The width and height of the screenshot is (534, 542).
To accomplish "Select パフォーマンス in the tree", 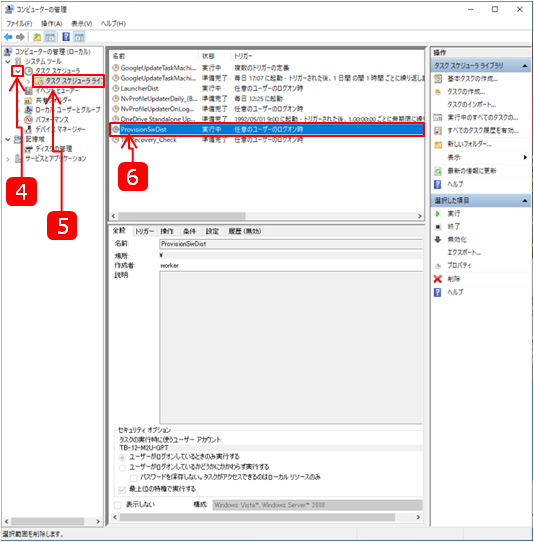I will [x=52, y=120].
